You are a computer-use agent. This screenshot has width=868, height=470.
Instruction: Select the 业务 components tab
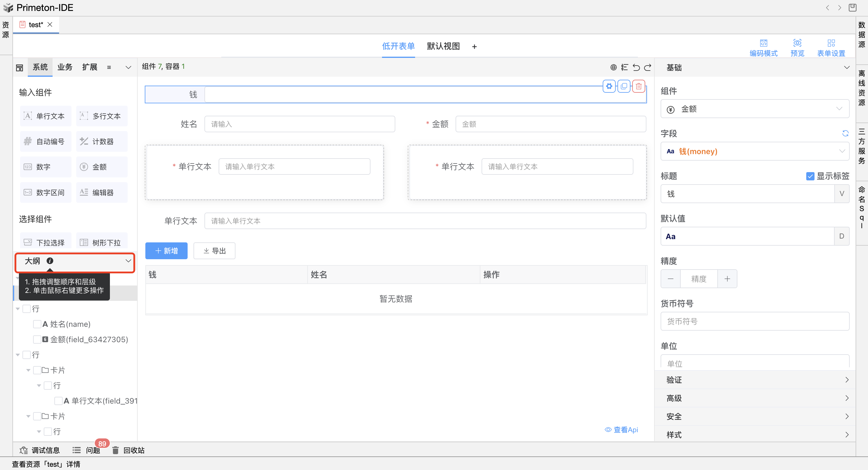pyautogui.click(x=65, y=67)
